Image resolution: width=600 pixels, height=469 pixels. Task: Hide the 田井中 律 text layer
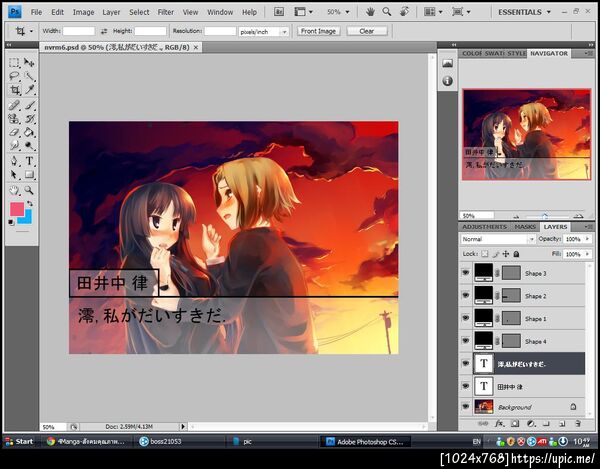point(465,386)
